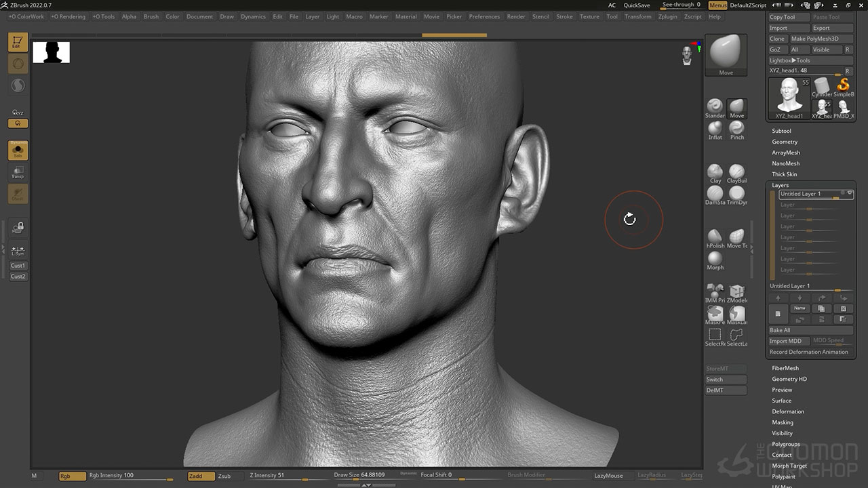The height and width of the screenshot is (488, 868).
Task: Choose the Inflate brush
Action: (715, 129)
